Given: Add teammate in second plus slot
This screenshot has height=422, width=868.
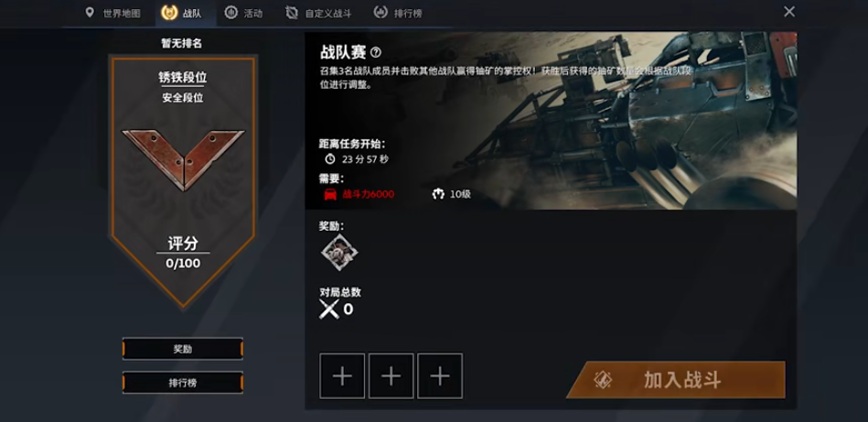Looking at the screenshot, I should point(391,376).
